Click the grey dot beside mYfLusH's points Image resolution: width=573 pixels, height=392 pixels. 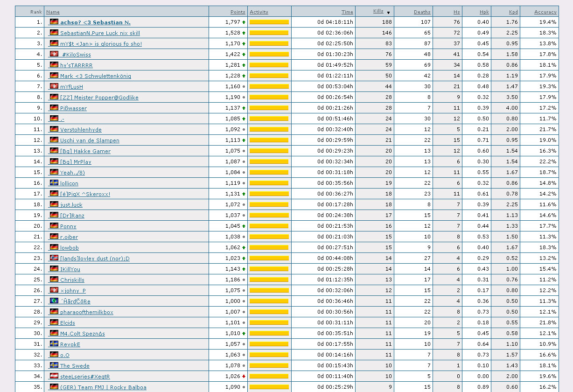[x=244, y=87]
